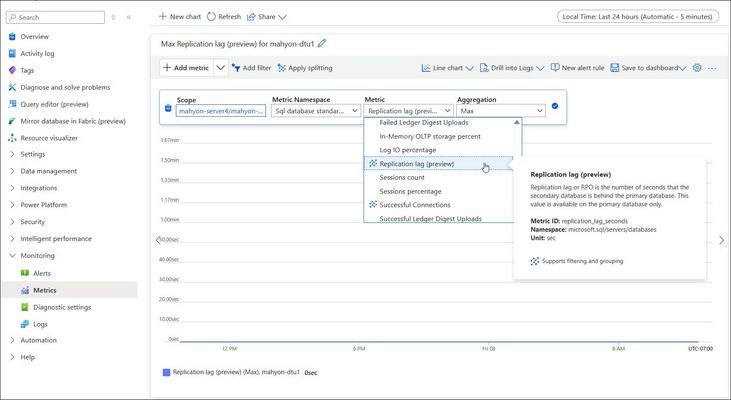Click New chart
The image size is (731, 400).
click(x=180, y=16)
